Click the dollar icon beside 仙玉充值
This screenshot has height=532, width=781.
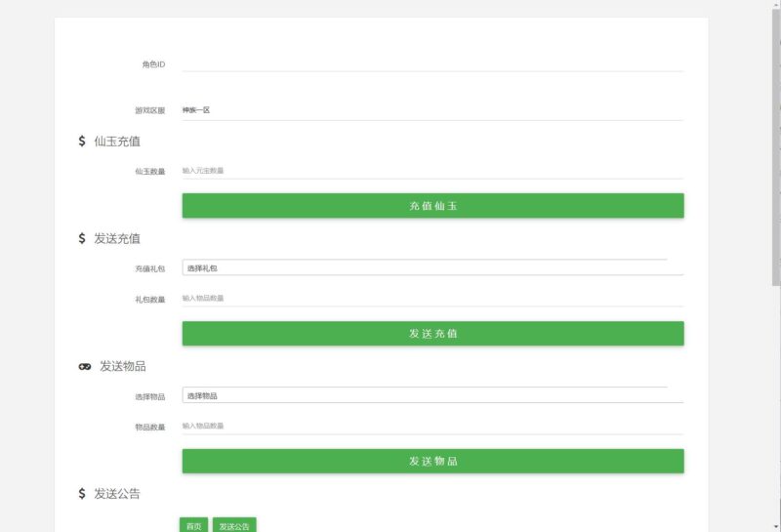82,142
